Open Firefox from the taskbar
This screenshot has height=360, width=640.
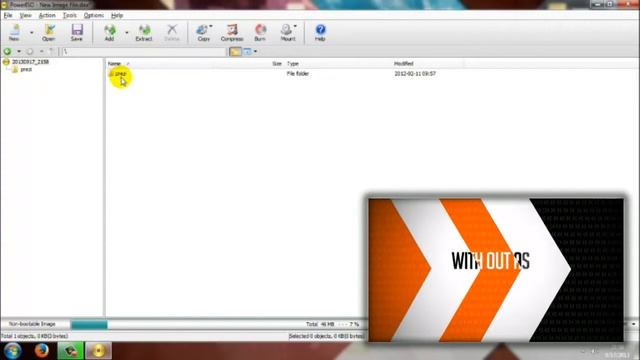(x=41, y=351)
